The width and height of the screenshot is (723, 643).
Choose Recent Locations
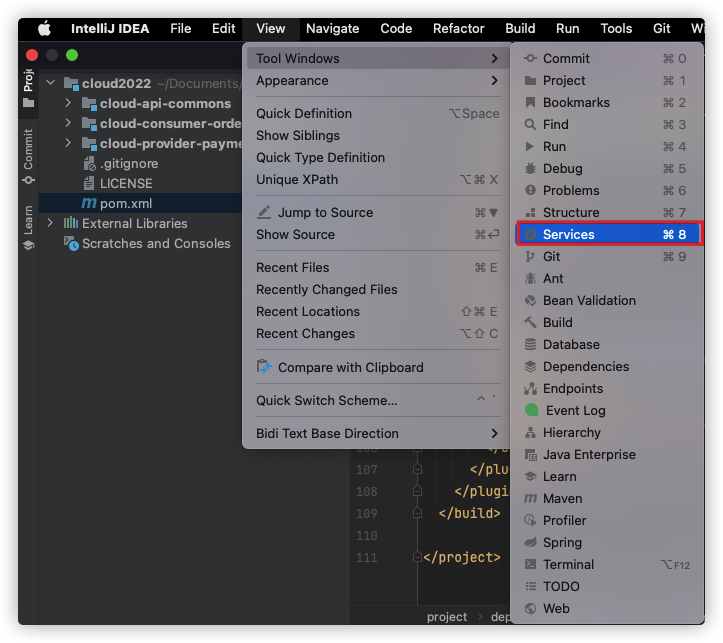tap(378, 312)
